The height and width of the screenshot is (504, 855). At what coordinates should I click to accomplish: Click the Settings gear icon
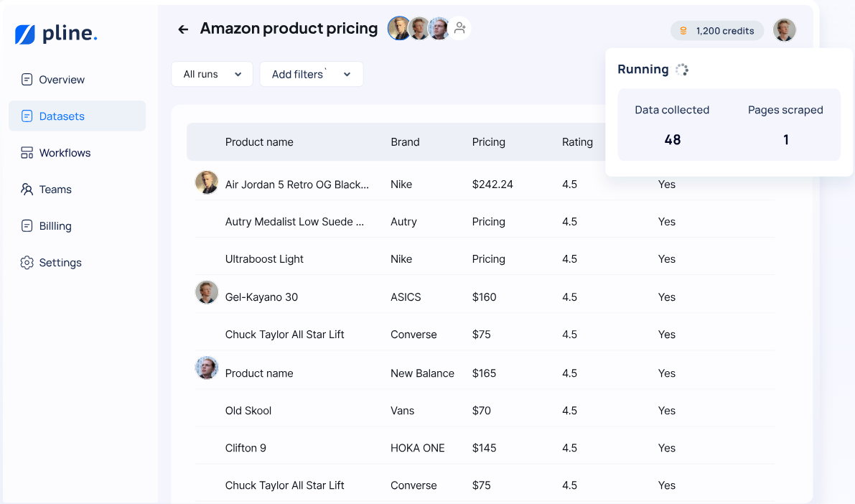point(27,263)
